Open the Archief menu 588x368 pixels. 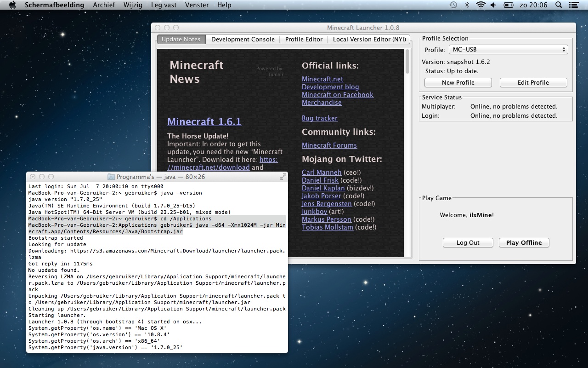[104, 5]
